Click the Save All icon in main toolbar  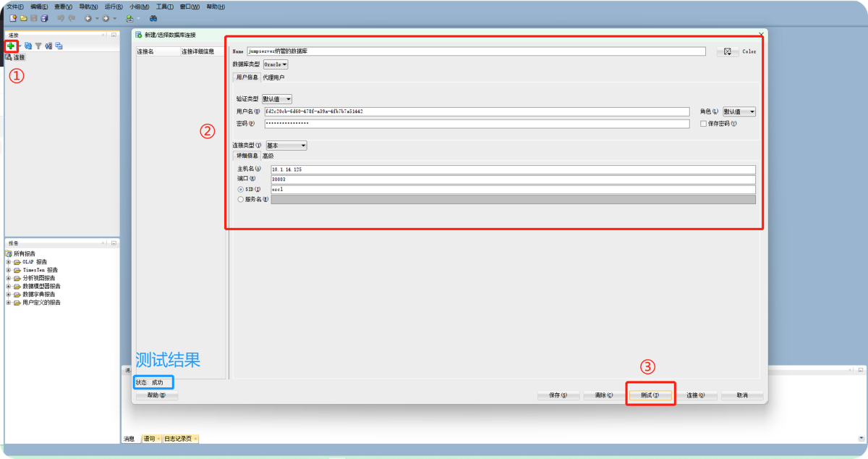[44, 18]
